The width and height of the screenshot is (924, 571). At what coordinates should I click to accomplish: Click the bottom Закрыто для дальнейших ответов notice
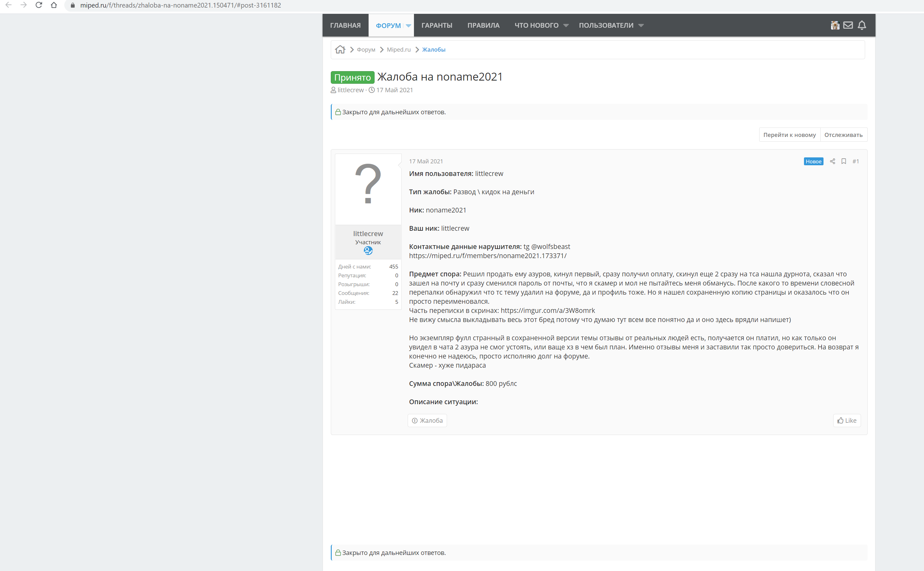coord(599,552)
